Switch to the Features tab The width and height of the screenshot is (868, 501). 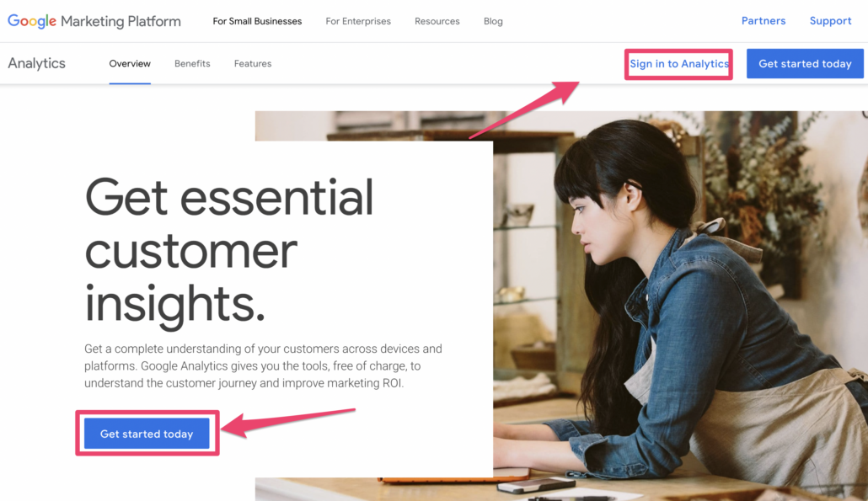(253, 64)
